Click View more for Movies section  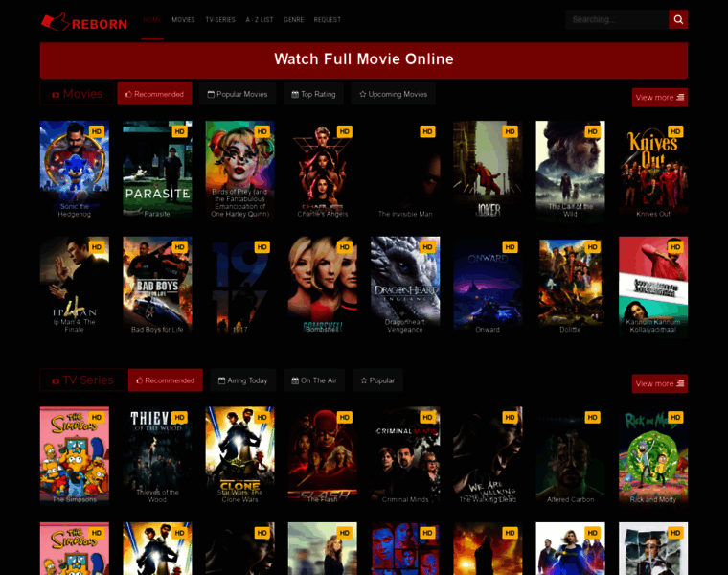coord(660,98)
